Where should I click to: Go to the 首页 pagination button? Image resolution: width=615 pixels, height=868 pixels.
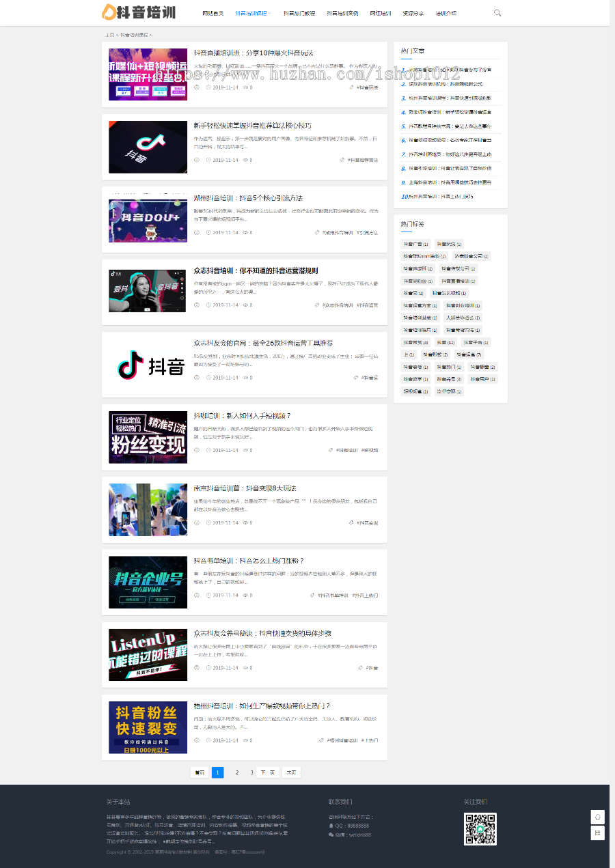click(x=200, y=772)
